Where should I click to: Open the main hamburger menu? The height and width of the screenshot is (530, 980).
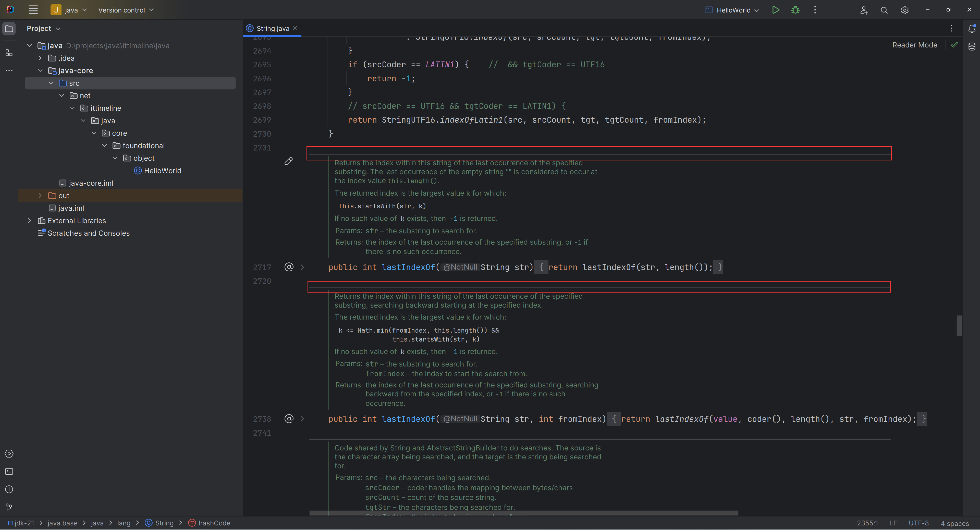[33, 10]
